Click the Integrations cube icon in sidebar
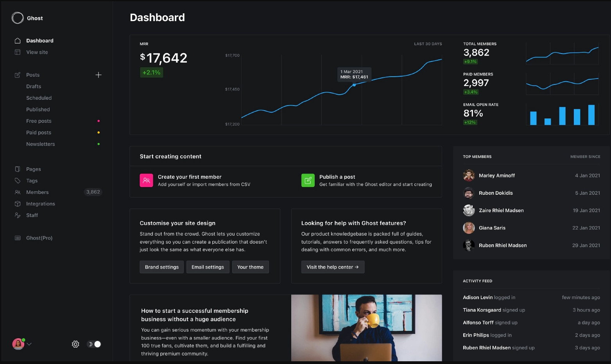The image size is (611, 364). (18, 204)
